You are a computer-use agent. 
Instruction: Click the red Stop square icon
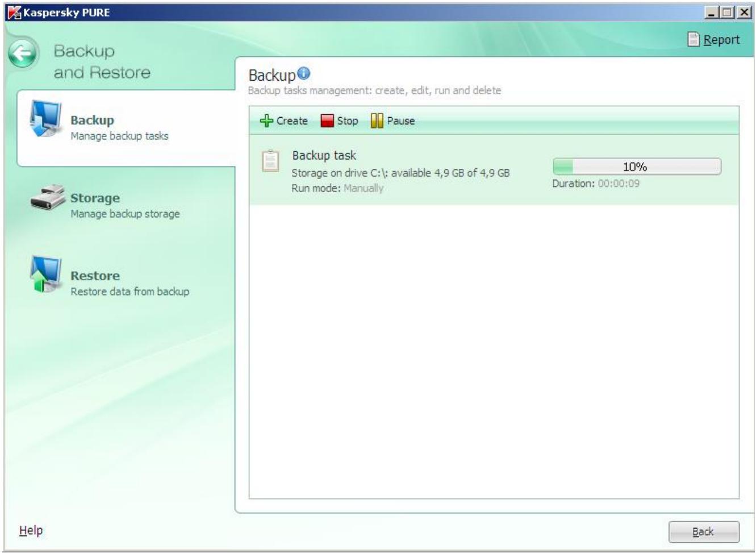[327, 120]
